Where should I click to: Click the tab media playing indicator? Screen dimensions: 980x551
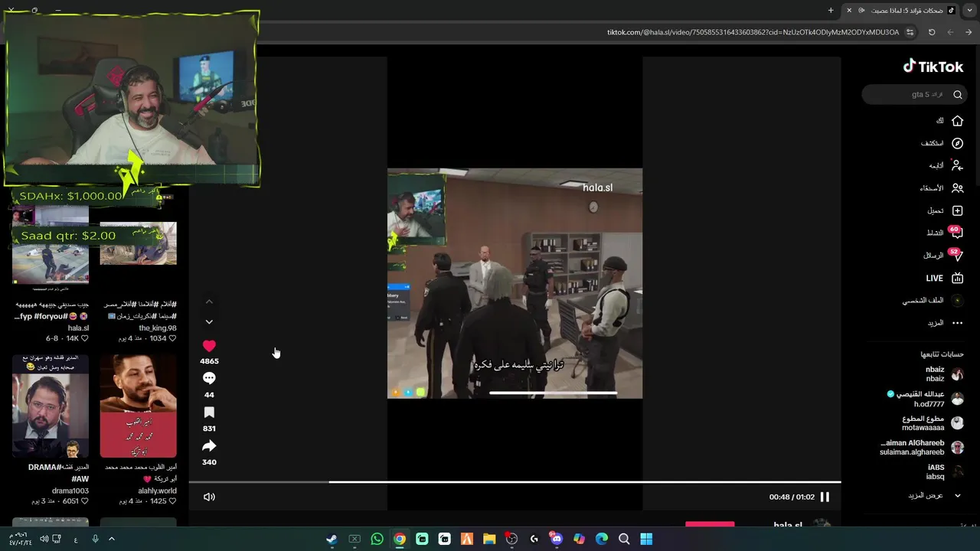[x=861, y=10]
